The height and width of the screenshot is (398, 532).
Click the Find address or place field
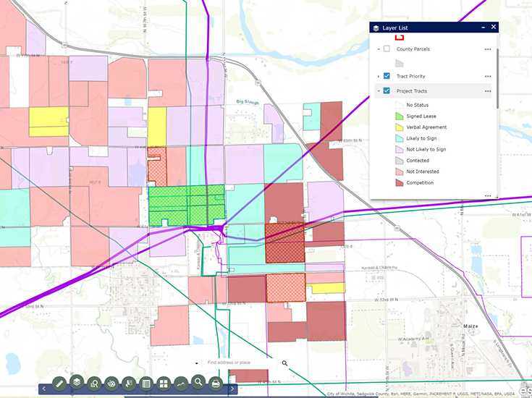(240, 363)
